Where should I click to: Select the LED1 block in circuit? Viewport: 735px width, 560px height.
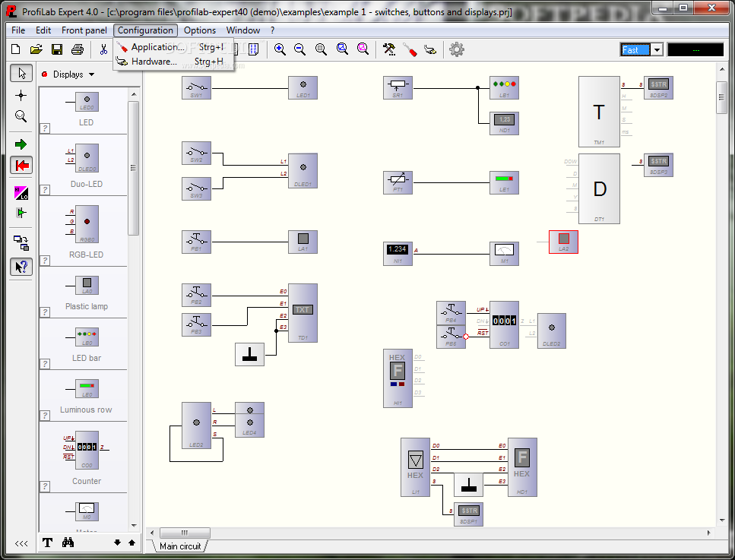[303, 87]
